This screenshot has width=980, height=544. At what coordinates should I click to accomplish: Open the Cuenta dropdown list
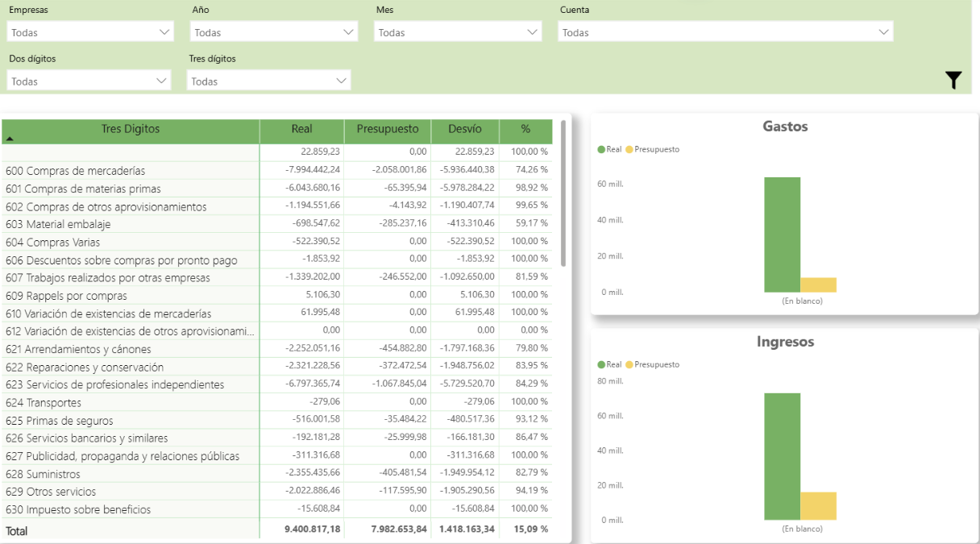pos(725,32)
